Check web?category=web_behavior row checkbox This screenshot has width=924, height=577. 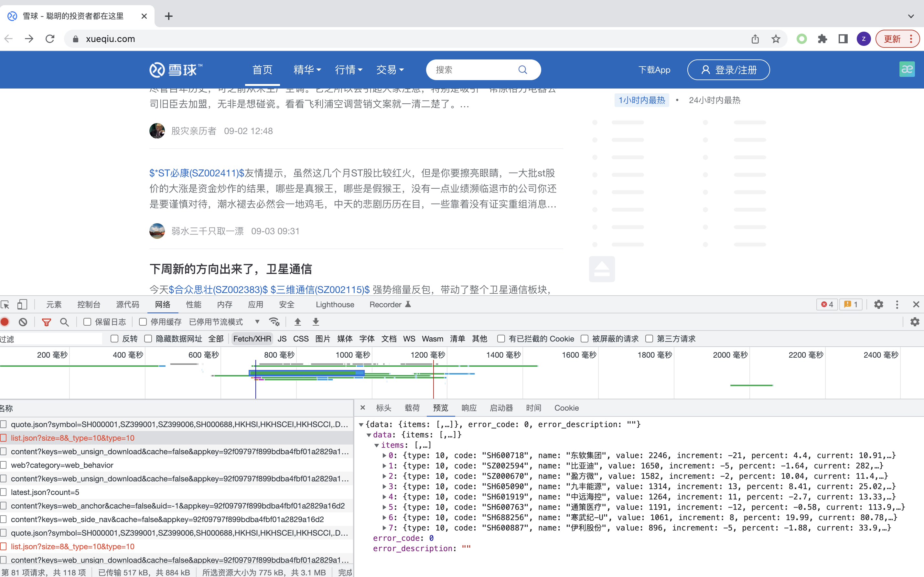pyautogui.click(x=4, y=465)
